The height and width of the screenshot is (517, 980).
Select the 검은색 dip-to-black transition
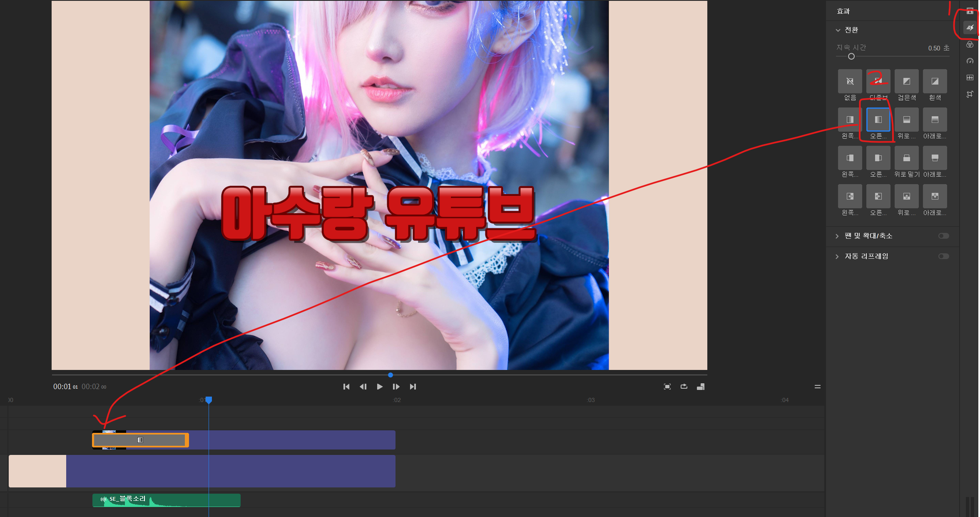pos(906,81)
